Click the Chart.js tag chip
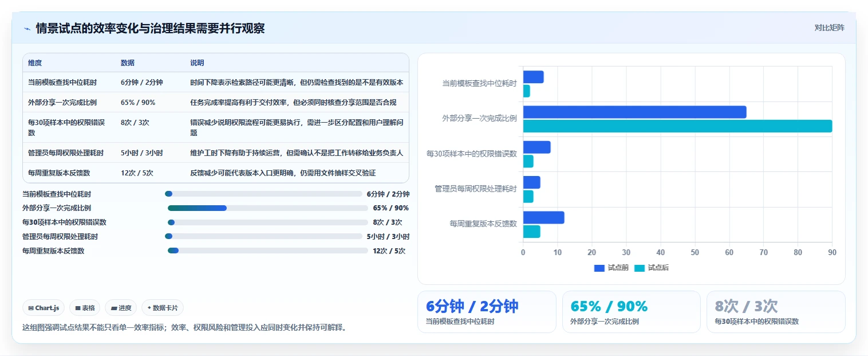 pos(44,308)
